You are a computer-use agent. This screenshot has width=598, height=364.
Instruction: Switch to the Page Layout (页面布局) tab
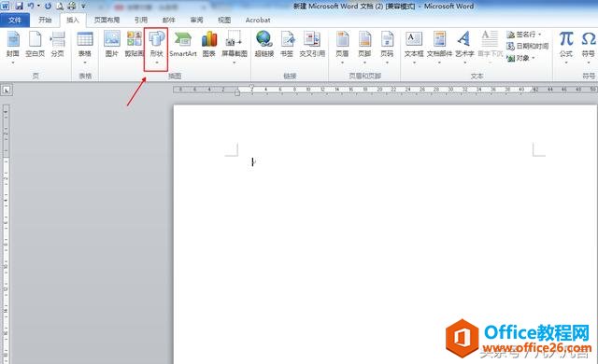(107, 20)
